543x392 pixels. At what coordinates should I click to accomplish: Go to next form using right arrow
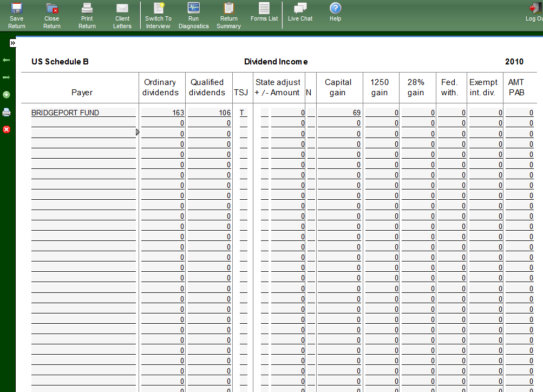pos(6,77)
